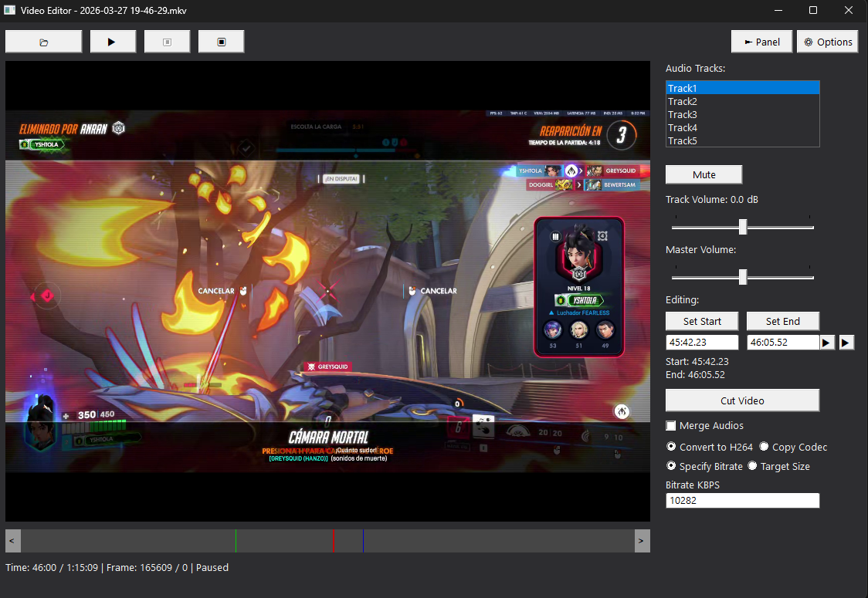Click the Master Volume slider handle
This screenshot has height=598, width=868.
(x=743, y=276)
